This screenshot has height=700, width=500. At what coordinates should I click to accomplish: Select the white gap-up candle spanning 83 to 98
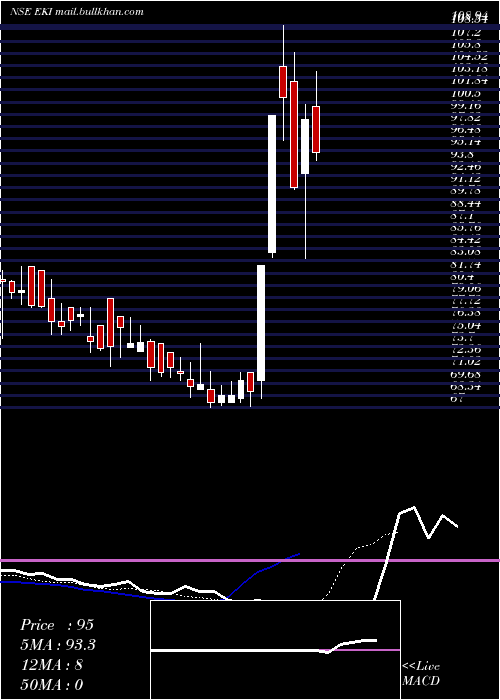272,184
